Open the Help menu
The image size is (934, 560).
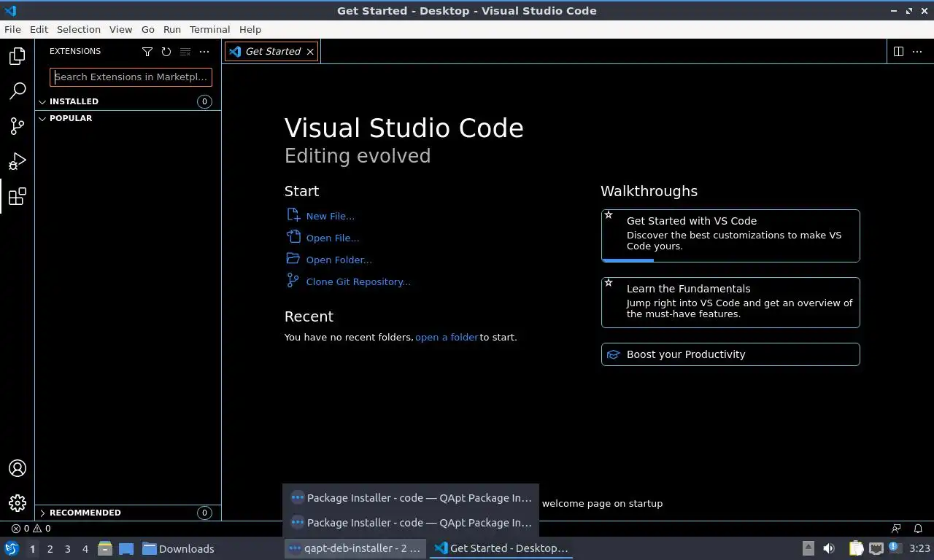[250, 29]
